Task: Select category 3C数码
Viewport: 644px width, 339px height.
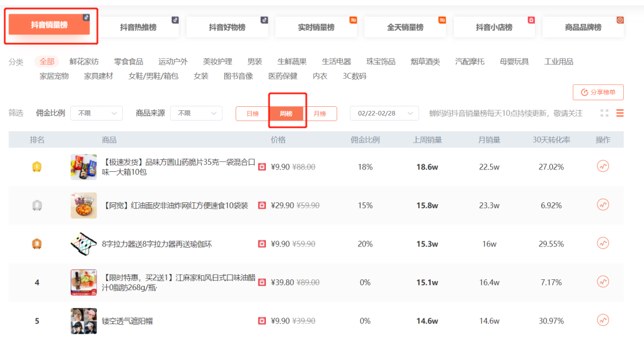Action: coord(354,76)
